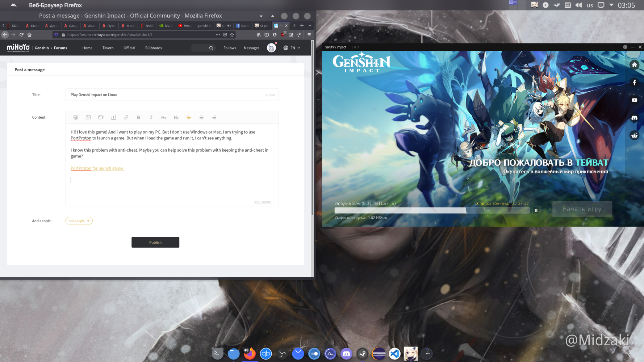Click the forum search box
This screenshot has width=644, height=362.
203,48
